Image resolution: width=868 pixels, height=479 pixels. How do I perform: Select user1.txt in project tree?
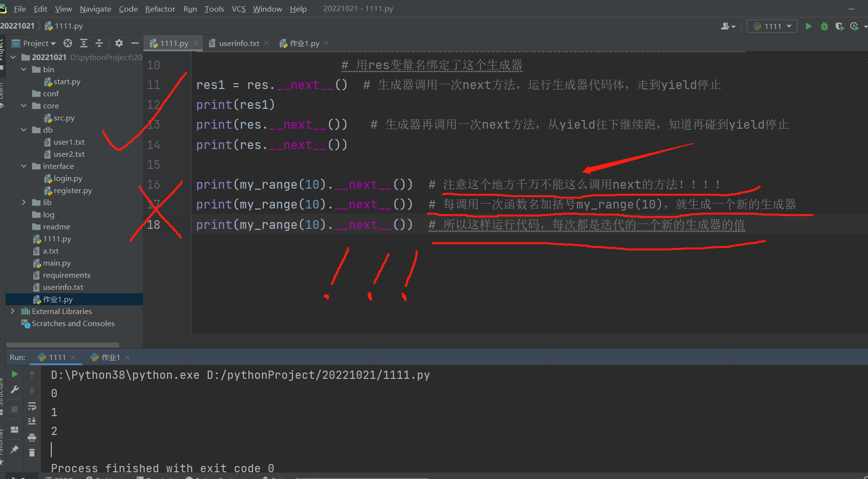click(69, 142)
